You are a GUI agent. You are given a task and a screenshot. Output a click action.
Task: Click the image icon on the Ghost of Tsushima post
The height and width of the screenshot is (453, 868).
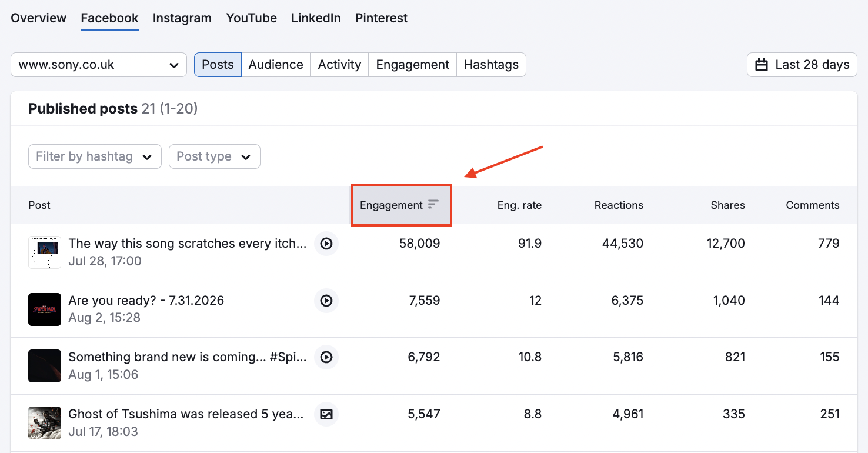click(326, 414)
